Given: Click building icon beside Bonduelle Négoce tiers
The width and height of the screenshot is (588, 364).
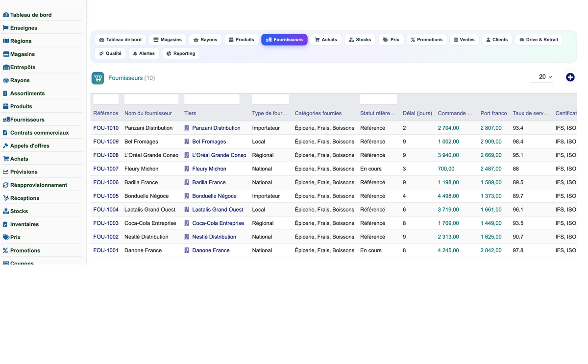Looking at the screenshot, I should click(187, 196).
